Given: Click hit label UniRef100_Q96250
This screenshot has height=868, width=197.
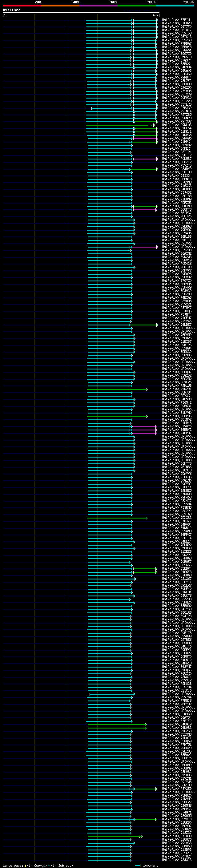Looking at the screenshot, I should tap(177, 88).
